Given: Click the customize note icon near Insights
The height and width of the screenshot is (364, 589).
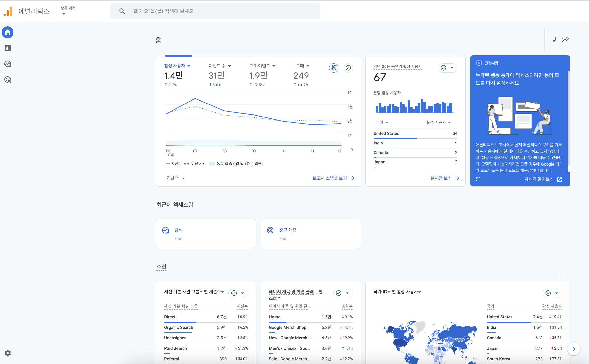Looking at the screenshot, I should pos(552,39).
